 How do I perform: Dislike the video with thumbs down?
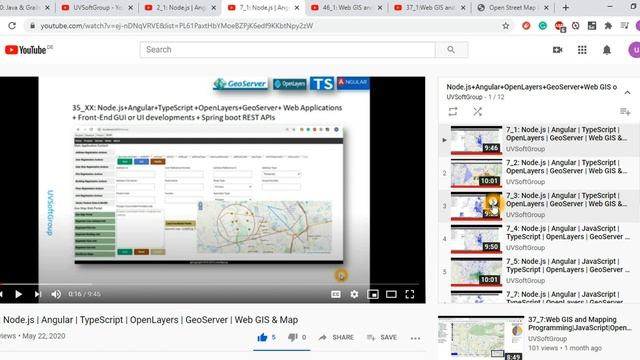(x=292, y=337)
